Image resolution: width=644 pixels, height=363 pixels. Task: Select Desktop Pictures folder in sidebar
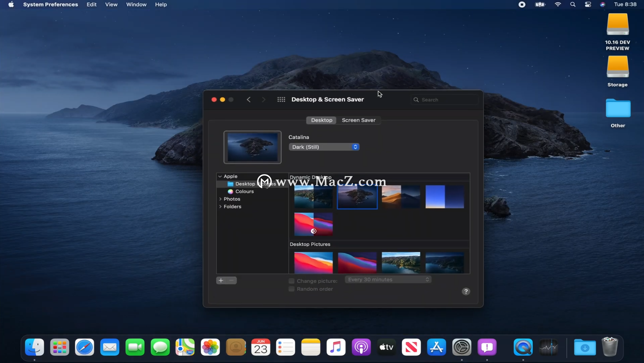pyautogui.click(x=252, y=184)
